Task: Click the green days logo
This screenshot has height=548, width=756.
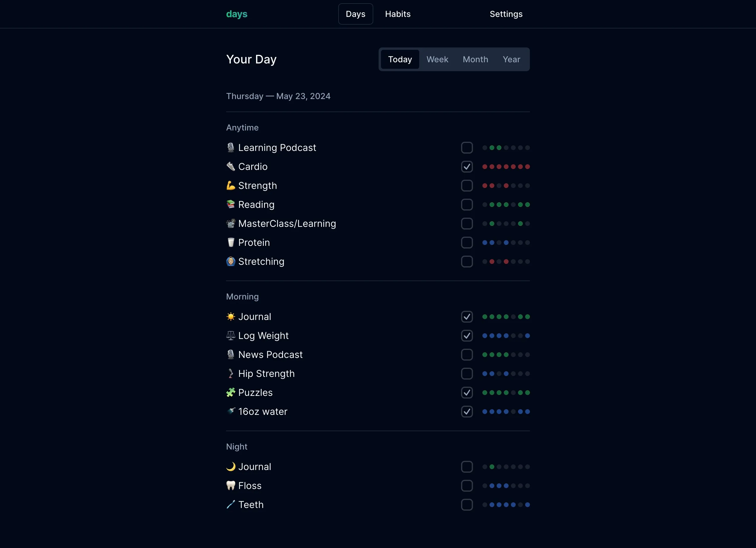Action: point(237,14)
